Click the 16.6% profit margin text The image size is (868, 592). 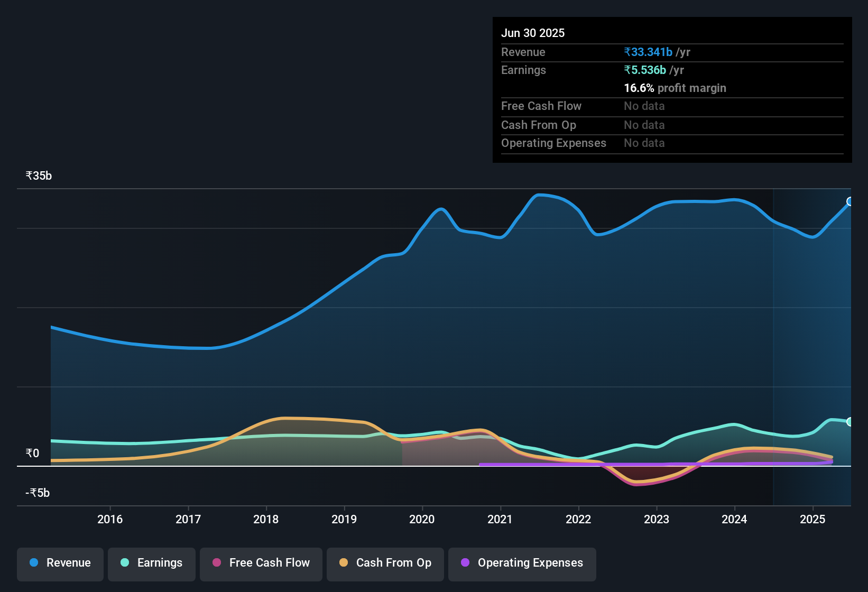click(675, 88)
